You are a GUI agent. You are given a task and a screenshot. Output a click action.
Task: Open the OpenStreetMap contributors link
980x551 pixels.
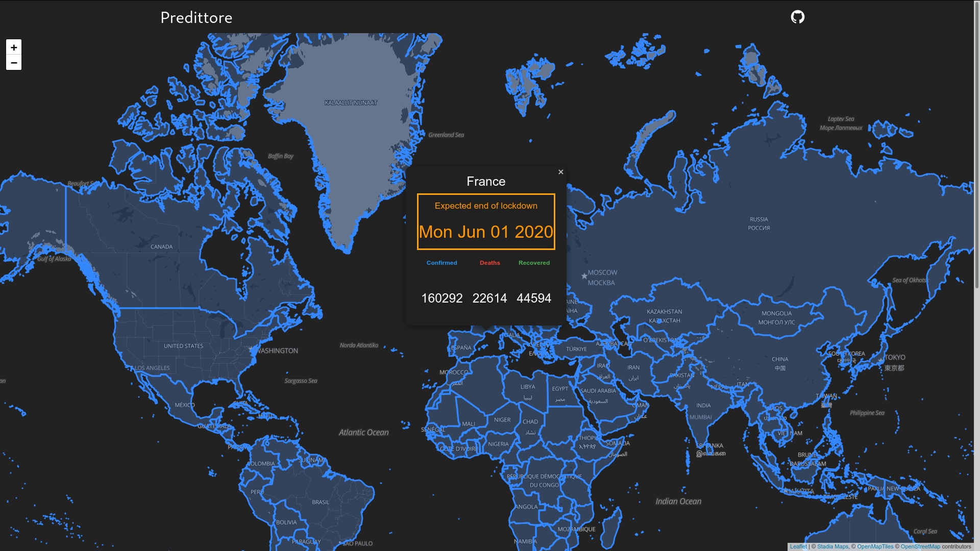(x=920, y=546)
